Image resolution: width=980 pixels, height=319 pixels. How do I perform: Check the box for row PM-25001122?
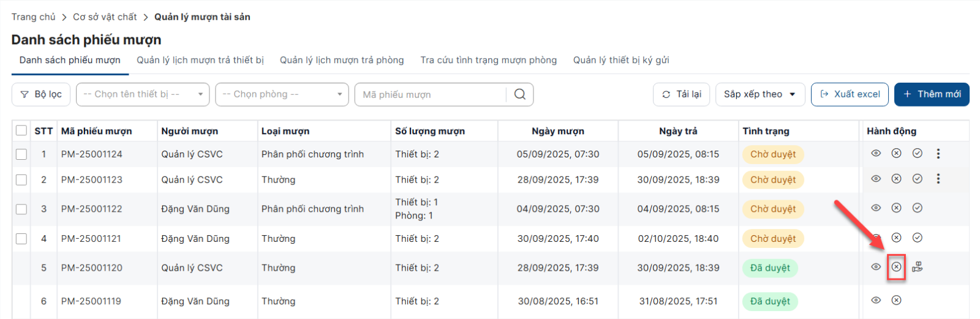[21, 209]
